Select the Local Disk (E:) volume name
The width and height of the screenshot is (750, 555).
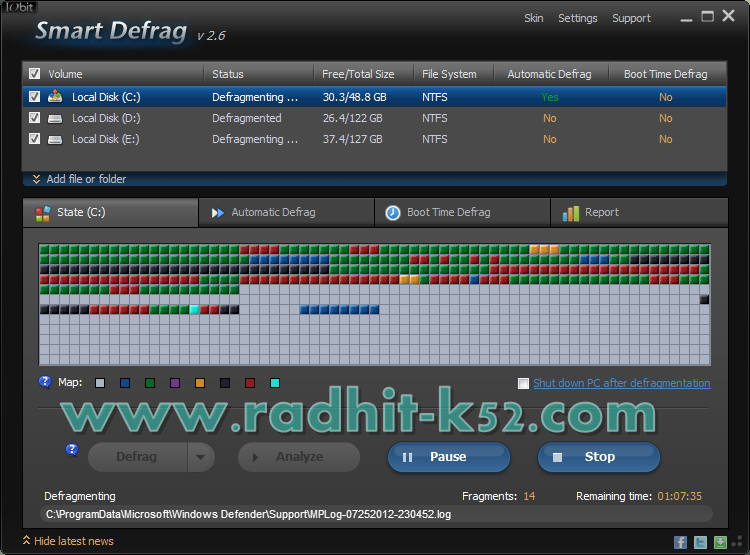point(106,139)
